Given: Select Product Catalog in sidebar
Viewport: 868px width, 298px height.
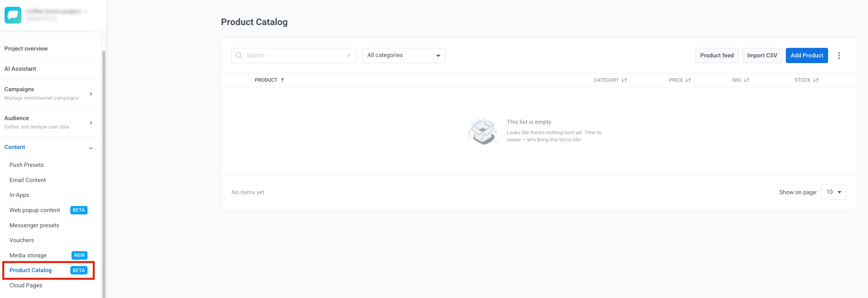Looking at the screenshot, I should pyautogui.click(x=30, y=270).
